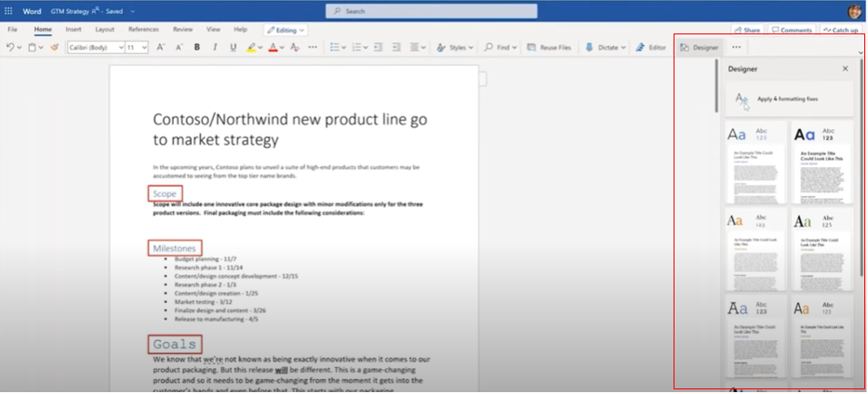Open the Editing mode dropdown
The image size is (868, 394).
tap(286, 31)
